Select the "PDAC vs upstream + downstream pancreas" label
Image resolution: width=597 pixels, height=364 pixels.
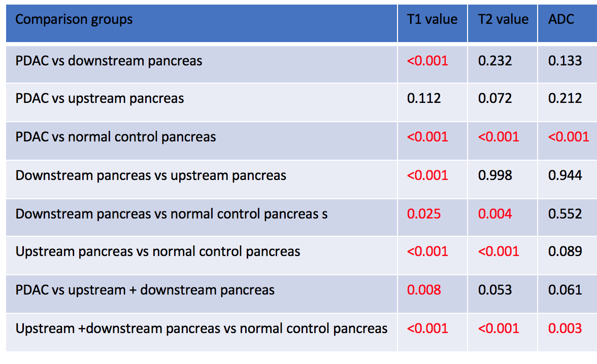point(145,290)
